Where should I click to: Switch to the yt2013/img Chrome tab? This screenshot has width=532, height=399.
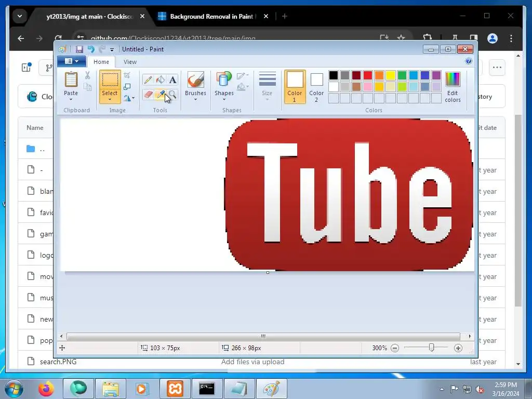tap(89, 16)
